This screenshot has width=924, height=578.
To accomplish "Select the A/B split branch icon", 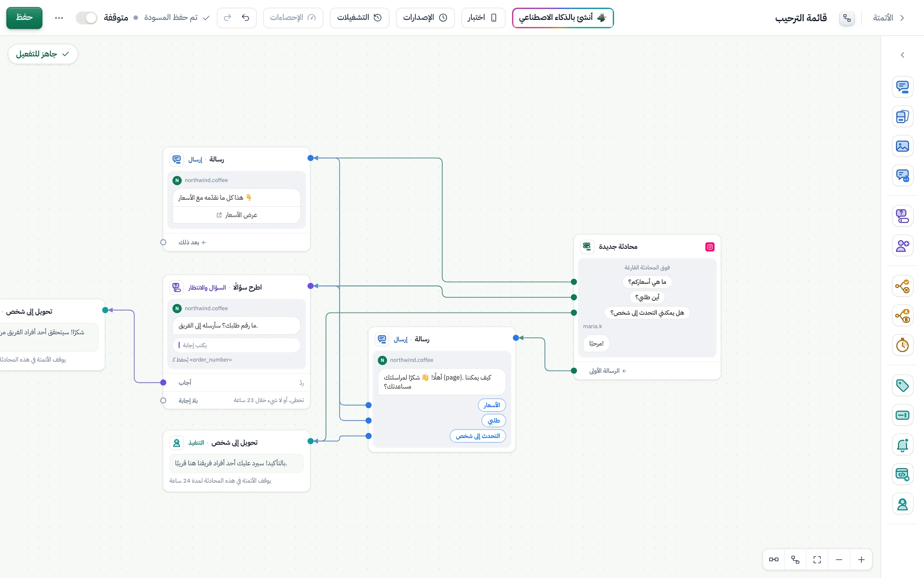I will (903, 315).
